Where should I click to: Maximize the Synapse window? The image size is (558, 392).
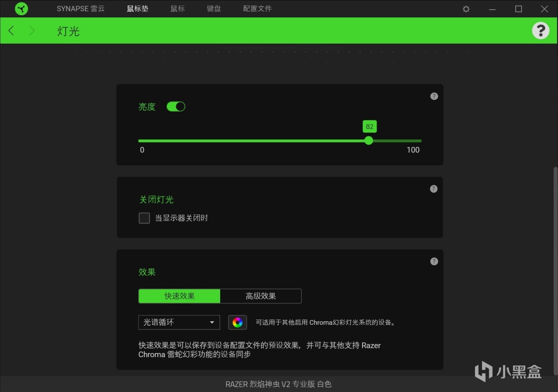click(518, 9)
